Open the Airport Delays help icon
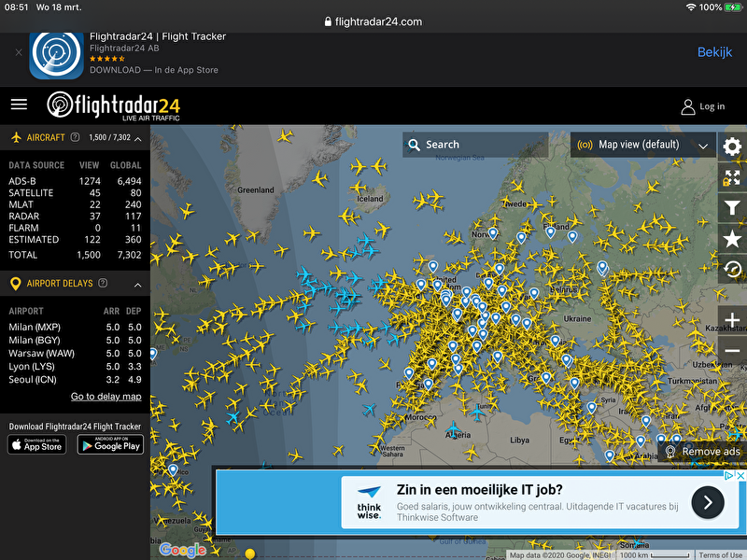The image size is (747, 560). (103, 283)
